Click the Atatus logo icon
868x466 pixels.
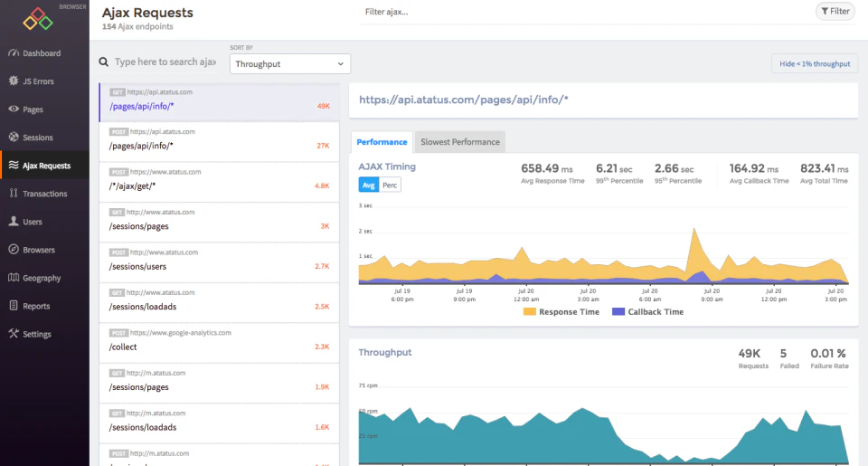tap(38, 18)
